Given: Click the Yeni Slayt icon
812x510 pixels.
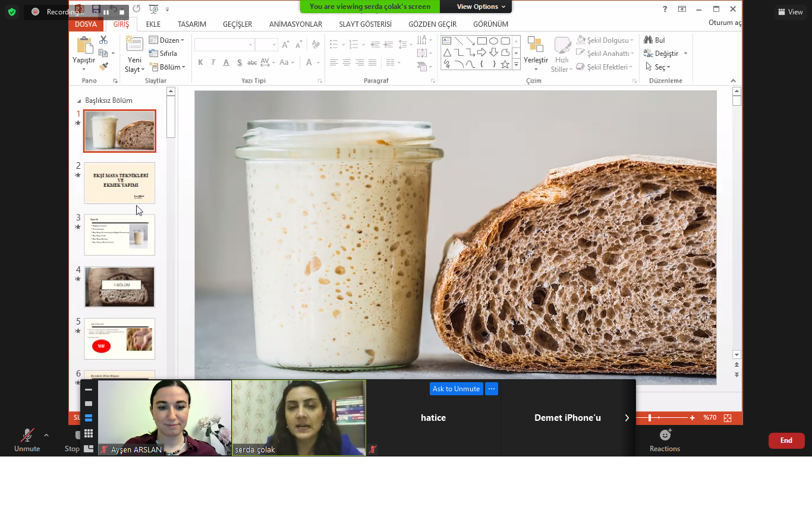Looking at the screenshot, I should pyautogui.click(x=134, y=44).
